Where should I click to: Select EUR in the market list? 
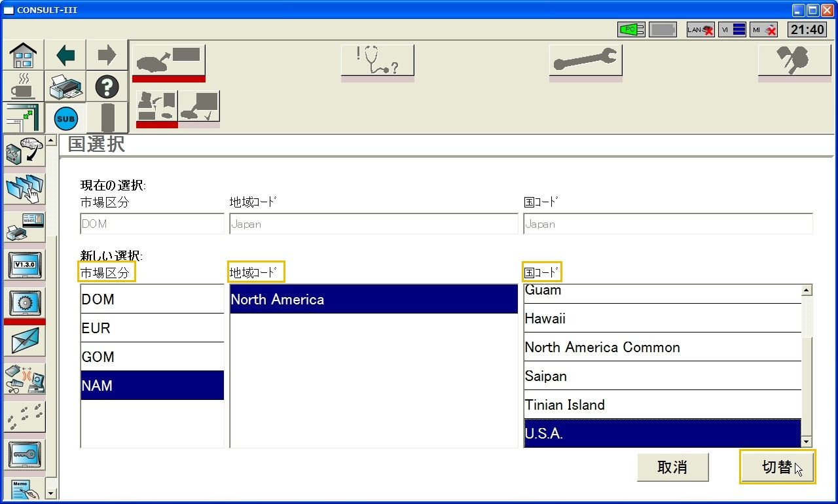(152, 328)
